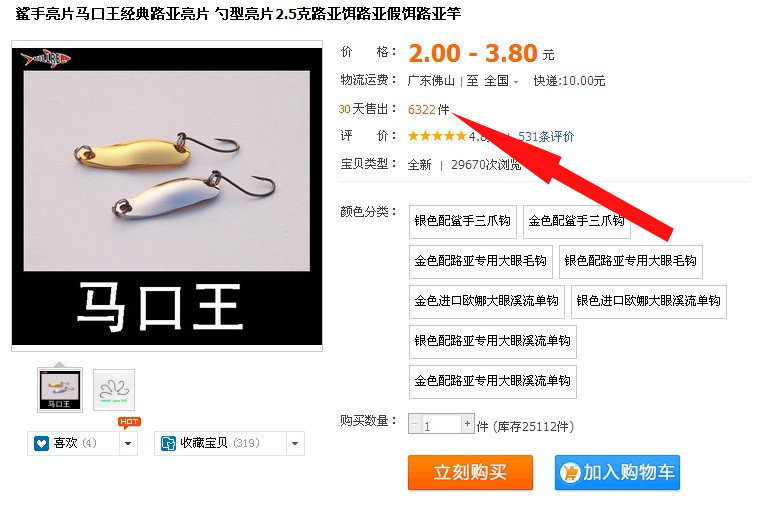The height and width of the screenshot is (510, 764).
Task: Pick the 金色配路亚专用大眼溪流单钩 color option
Action: 493,381
